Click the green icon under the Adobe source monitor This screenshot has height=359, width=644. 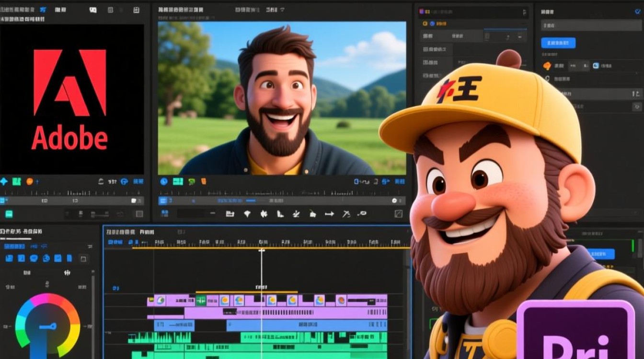[x=17, y=181]
